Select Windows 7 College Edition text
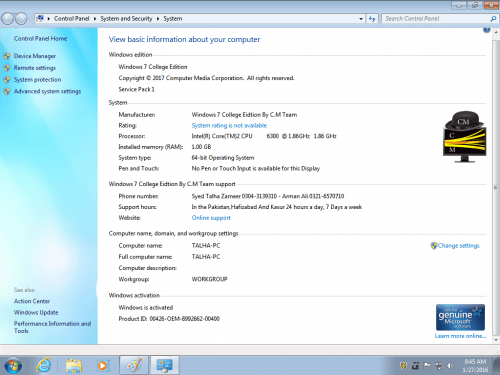 (x=153, y=67)
